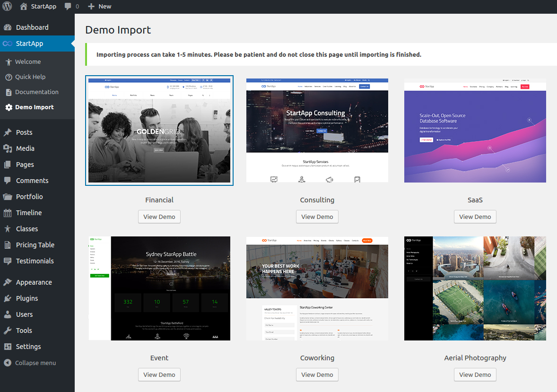Click the Classes figure icon
This screenshot has height=392, width=557.
[x=8, y=229]
